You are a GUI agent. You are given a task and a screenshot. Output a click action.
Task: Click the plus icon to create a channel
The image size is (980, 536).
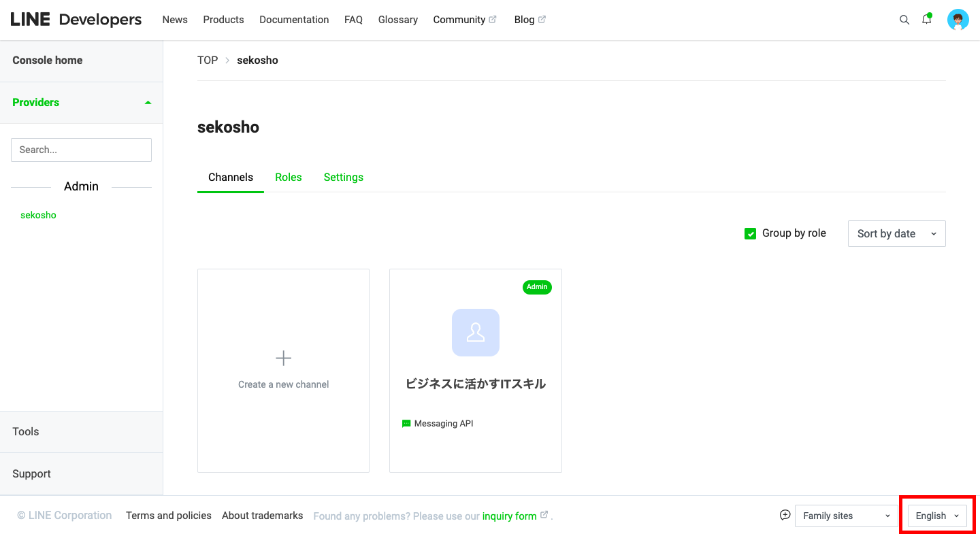283,357
